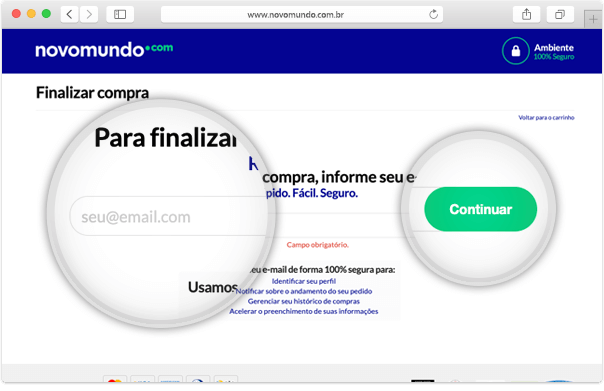Click the novomundo.com logo
This screenshot has width=604, height=391.
pyautogui.click(x=104, y=50)
